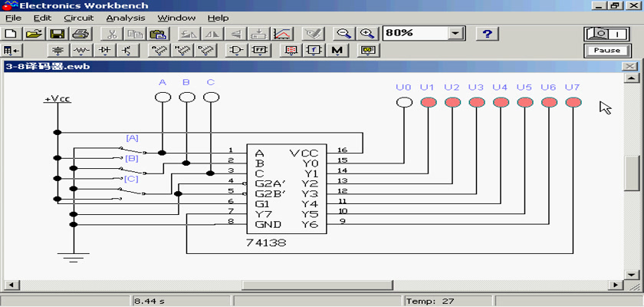The image size is (644, 307).
Task: Open the zoom percentage dropdown arrow
Action: pos(455,34)
